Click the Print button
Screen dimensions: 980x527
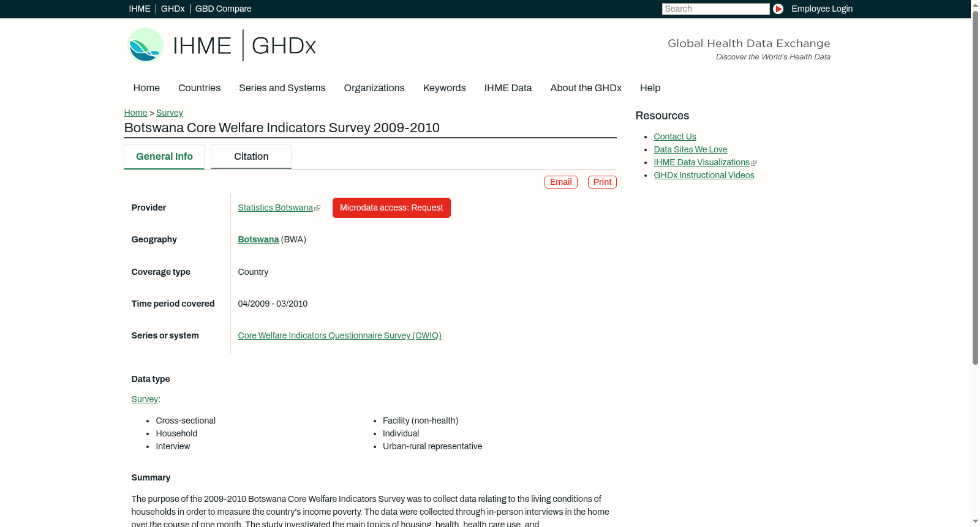point(602,182)
